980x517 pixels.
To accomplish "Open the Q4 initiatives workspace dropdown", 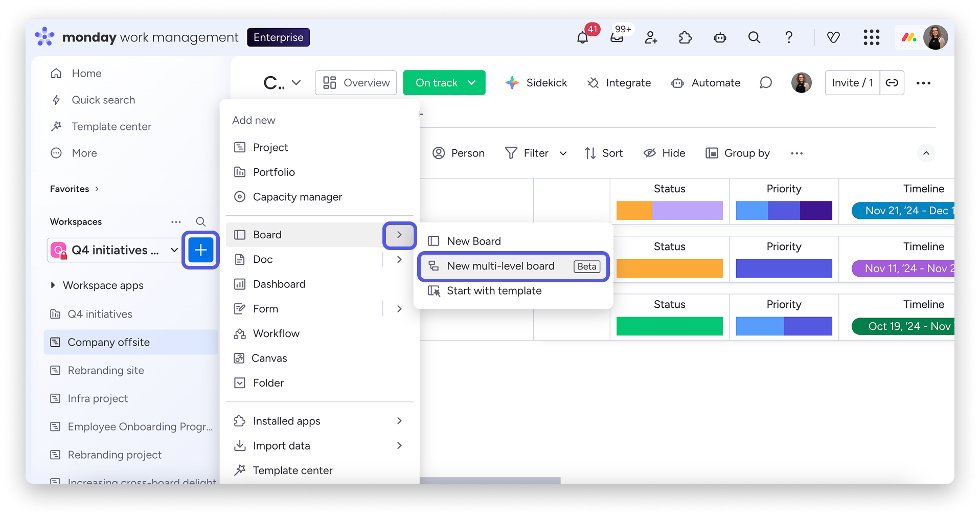I will click(174, 250).
